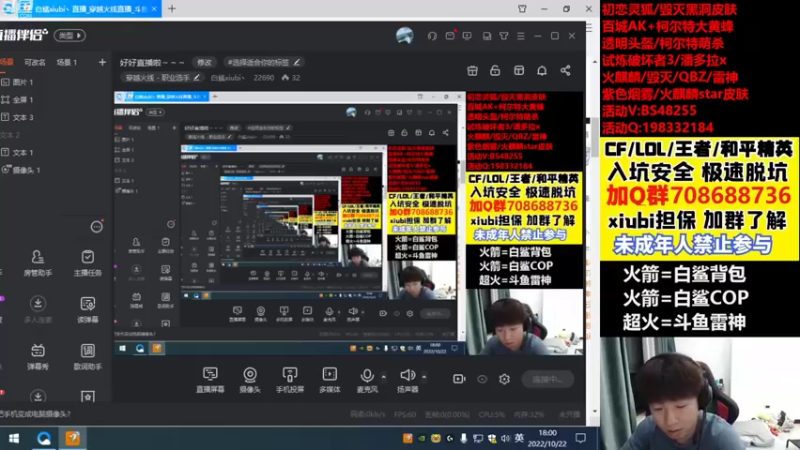Screen dimensions: 800x450
Task: Open the hamburger menu in streaming app header
Action: (x=521, y=36)
